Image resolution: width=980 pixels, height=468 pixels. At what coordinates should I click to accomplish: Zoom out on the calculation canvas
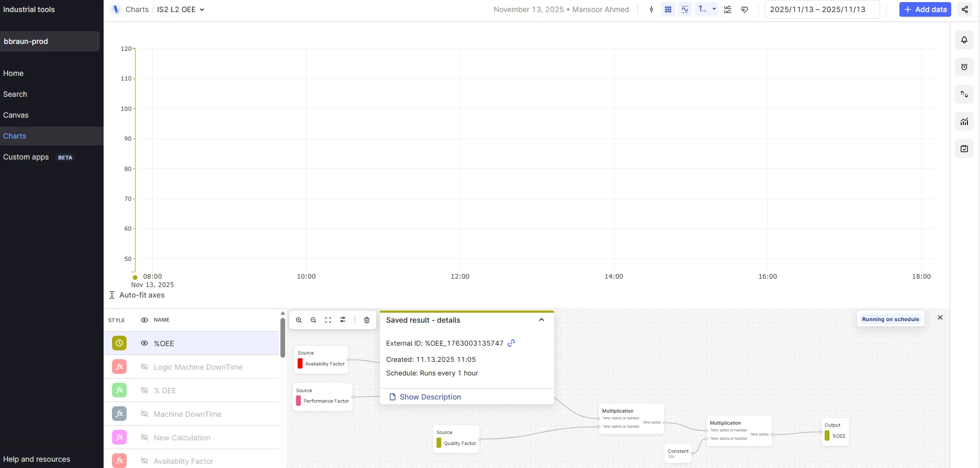point(313,320)
